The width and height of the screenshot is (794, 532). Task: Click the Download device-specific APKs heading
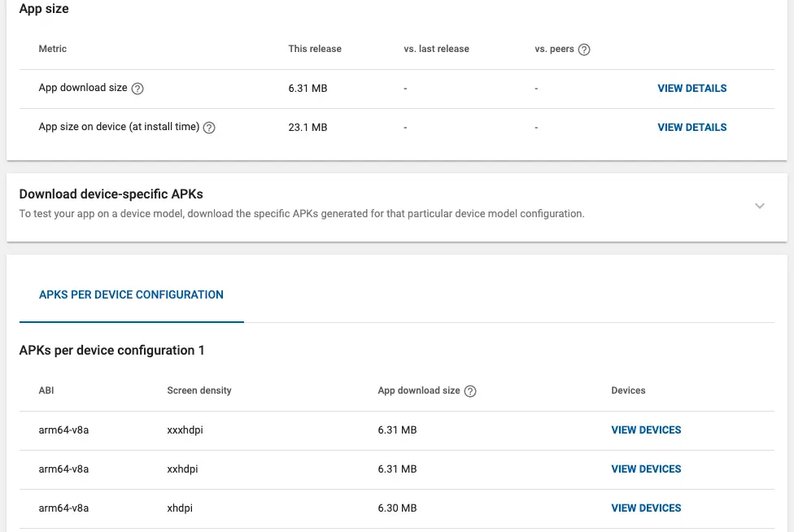(111, 194)
